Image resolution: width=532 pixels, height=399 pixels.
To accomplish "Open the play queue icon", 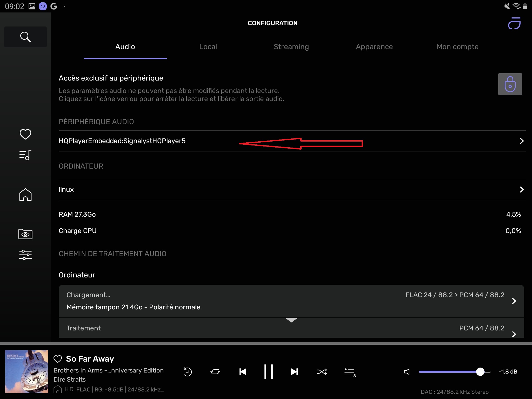I will [x=350, y=372].
